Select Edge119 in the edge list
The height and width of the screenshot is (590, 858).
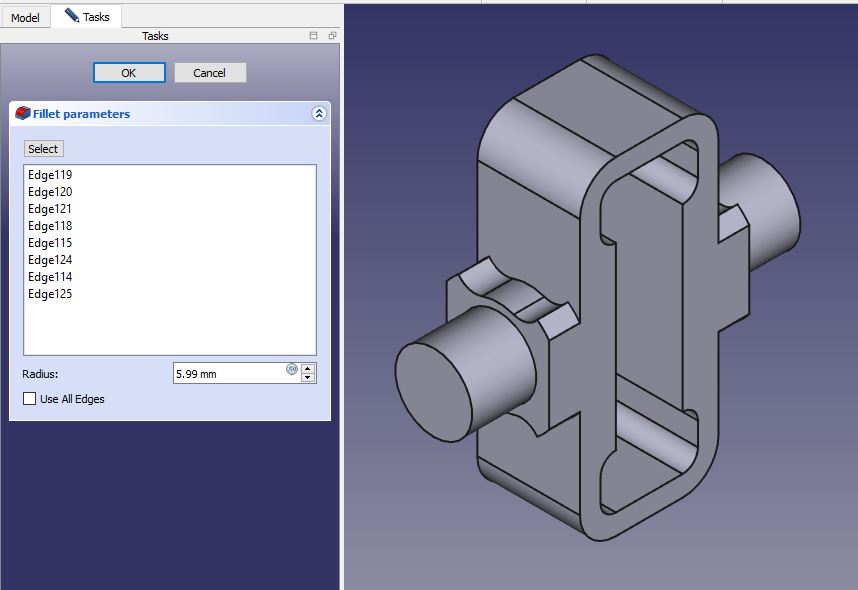click(x=50, y=175)
